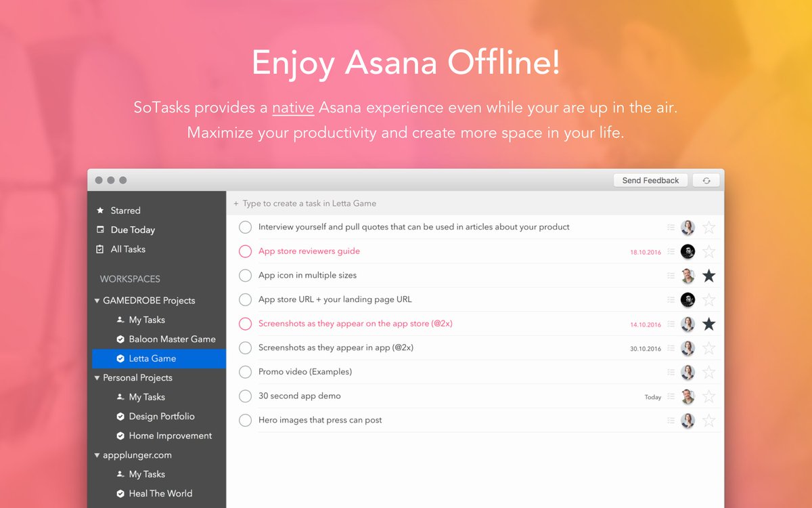Click assignee avatar on 'App store reviewers guide'

pos(687,251)
